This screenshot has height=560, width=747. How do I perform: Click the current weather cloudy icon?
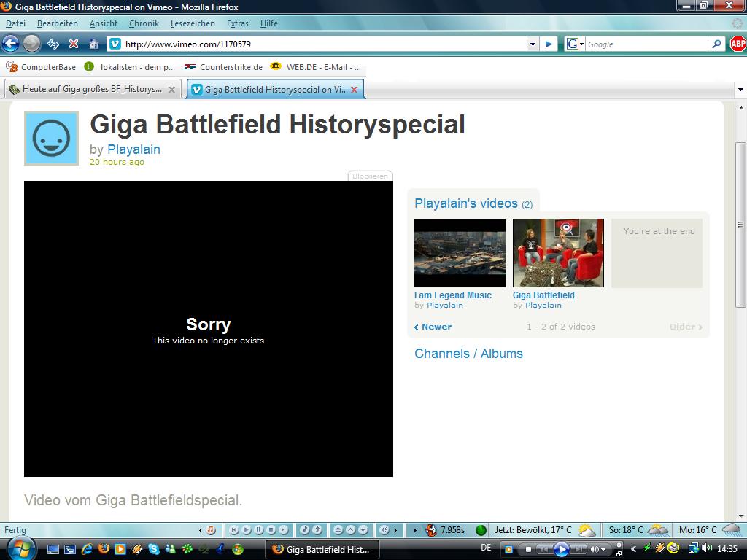(587, 530)
